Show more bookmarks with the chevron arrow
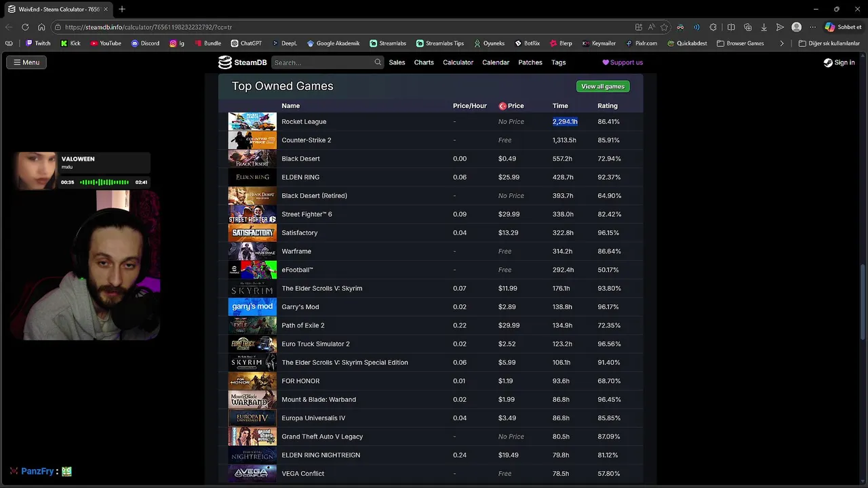Image resolution: width=868 pixels, height=488 pixels. pos(782,43)
